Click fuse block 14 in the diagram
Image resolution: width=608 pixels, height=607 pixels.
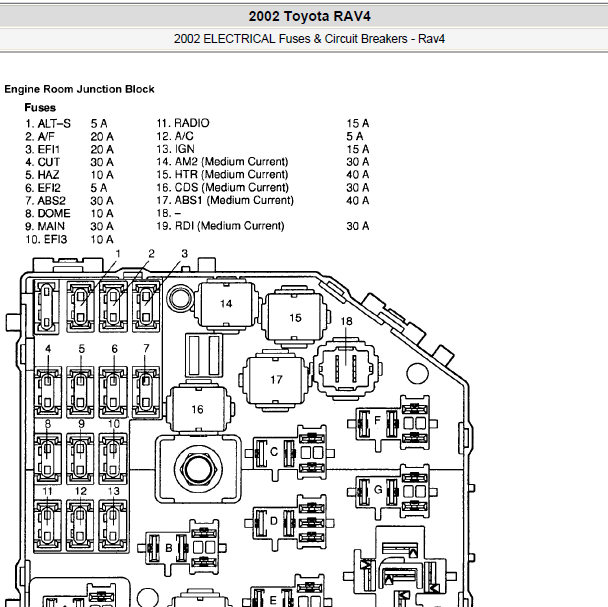pyautogui.click(x=227, y=305)
